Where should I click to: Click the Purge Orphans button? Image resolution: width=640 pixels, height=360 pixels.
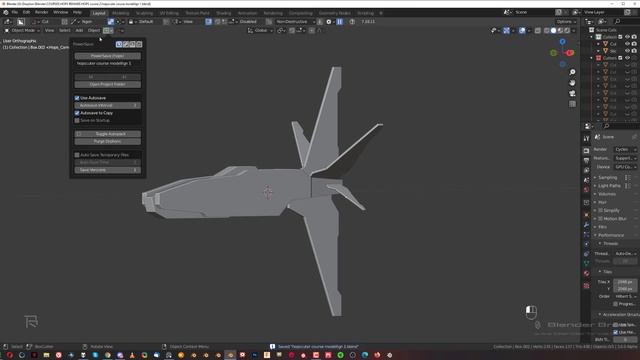(x=108, y=142)
